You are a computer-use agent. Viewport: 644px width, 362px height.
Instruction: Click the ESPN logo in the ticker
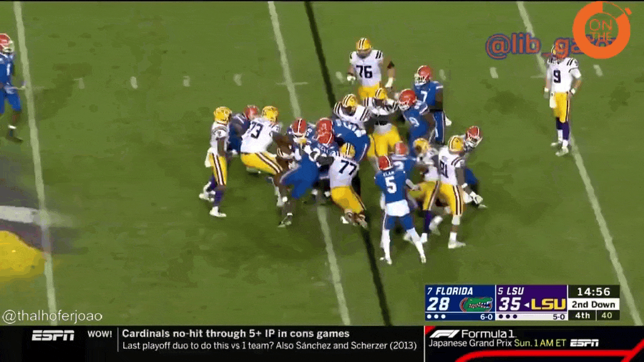pos(53,336)
